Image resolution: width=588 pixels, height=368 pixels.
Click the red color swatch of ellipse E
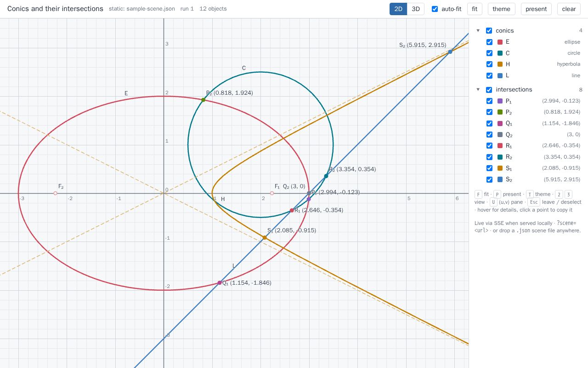tap(500, 42)
